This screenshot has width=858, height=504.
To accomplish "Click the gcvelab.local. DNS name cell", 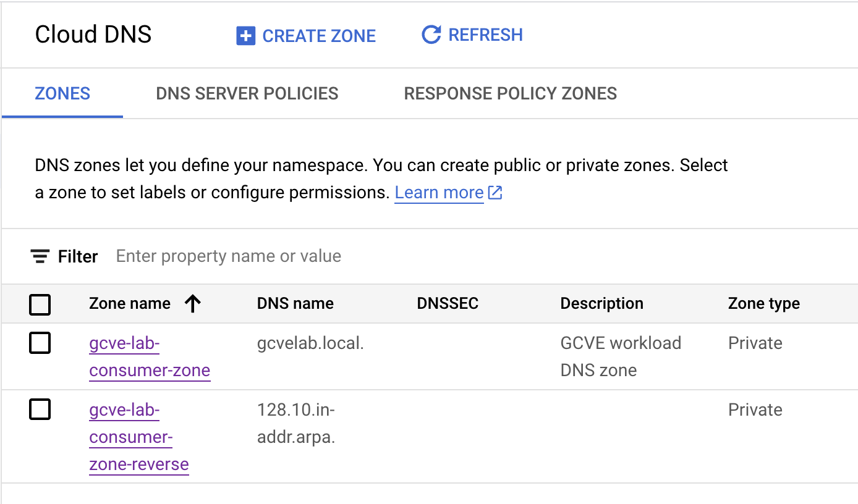I will click(x=310, y=343).
